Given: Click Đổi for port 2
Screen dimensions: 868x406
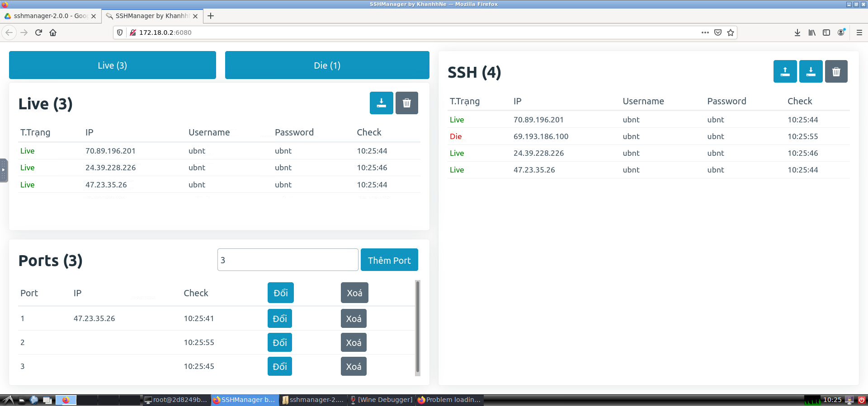Looking at the screenshot, I should click(280, 342).
